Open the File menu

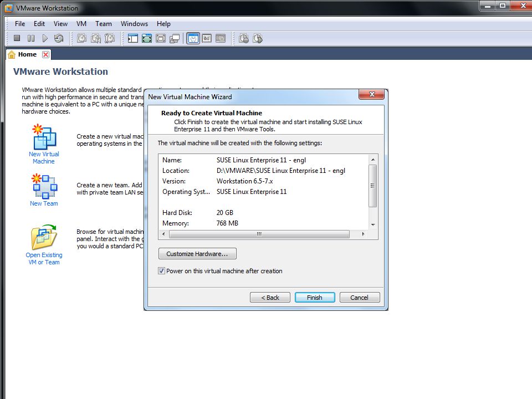coord(20,24)
